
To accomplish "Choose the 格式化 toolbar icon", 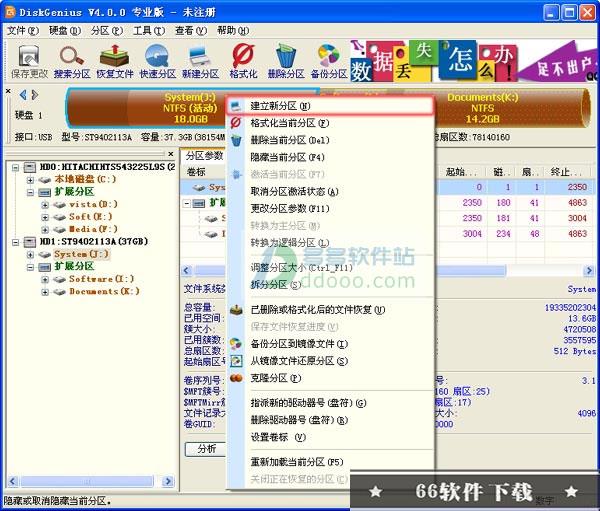I will point(243,61).
